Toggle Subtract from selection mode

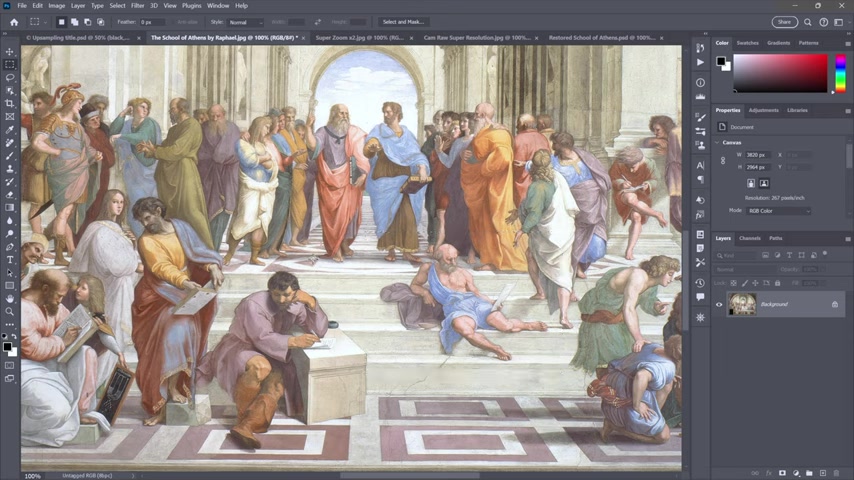tap(88, 22)
